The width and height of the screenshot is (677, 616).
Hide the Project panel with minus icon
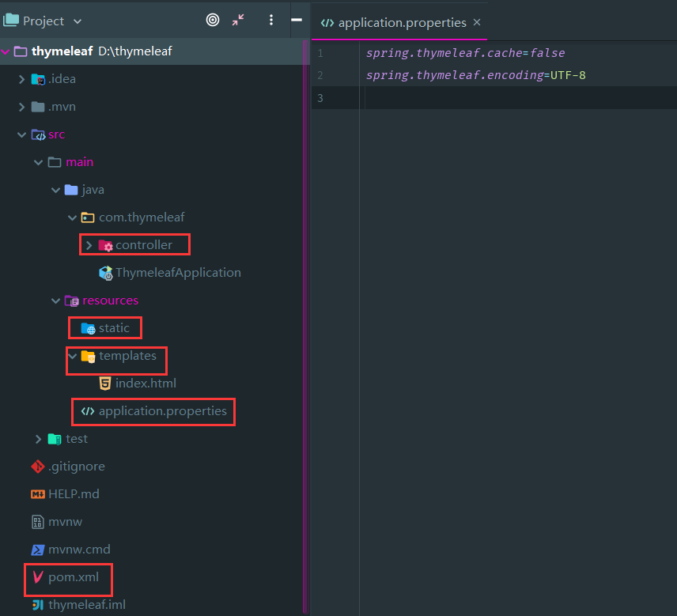click(297, 20)
